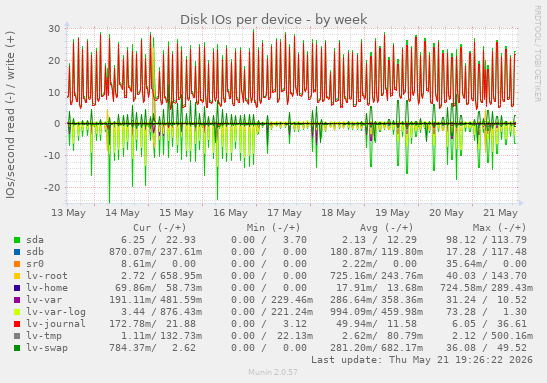Click the dark blue lv-home swatch
The height and width of the screenshot is (383, 547).
click(x=17, y=288)
